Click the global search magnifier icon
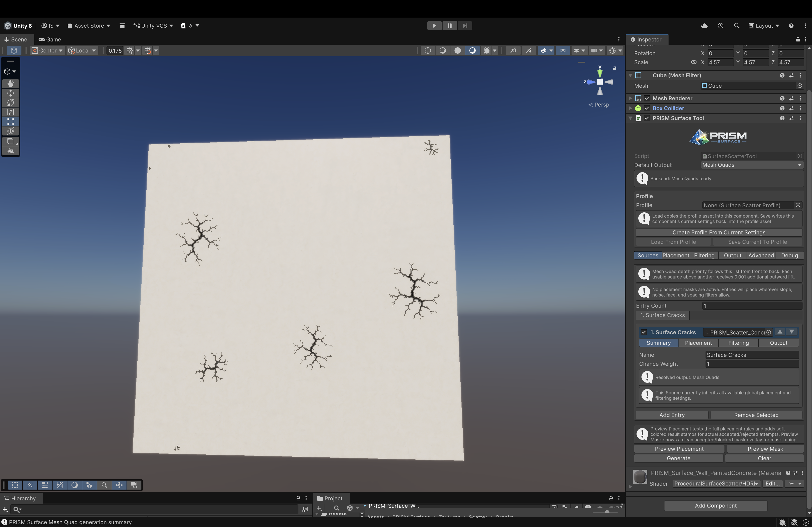 pos(737,25)
